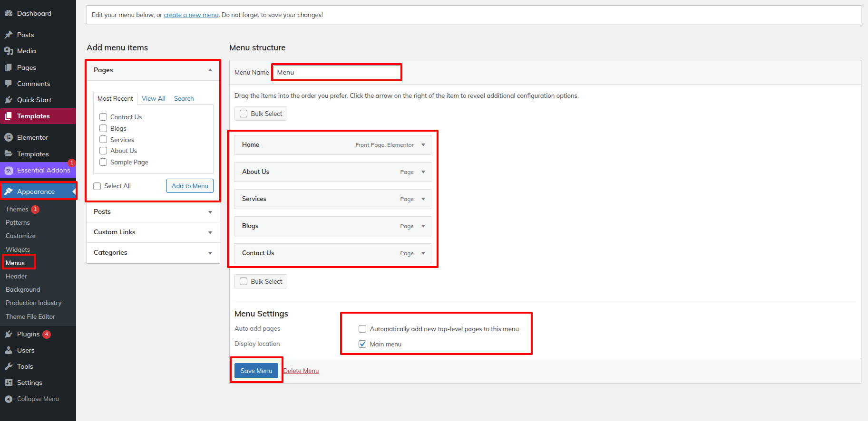The height and width of the screenshot is (421, 868).
Task: Click the Posts pushpin icon
Action: (9, 35)
